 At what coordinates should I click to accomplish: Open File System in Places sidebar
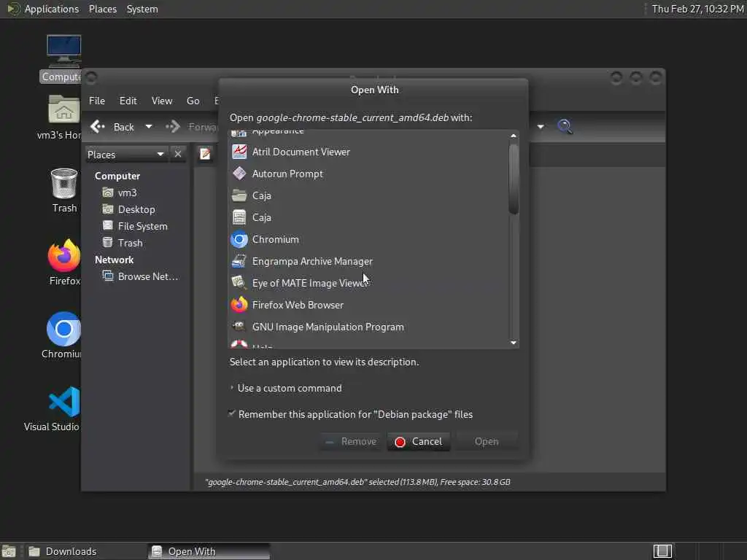click(135, 226)
